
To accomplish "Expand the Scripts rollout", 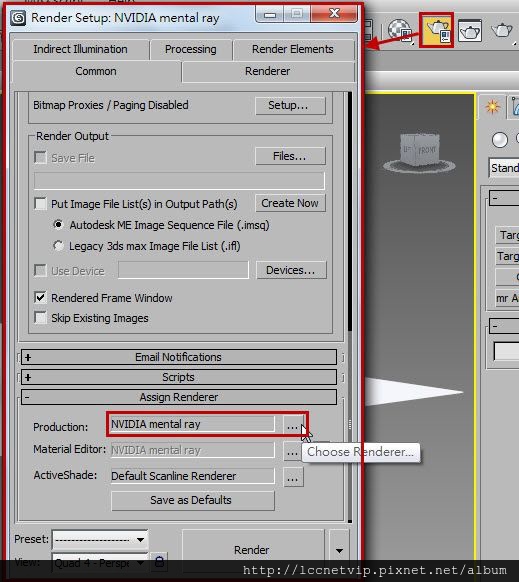I will coord(179,377).
